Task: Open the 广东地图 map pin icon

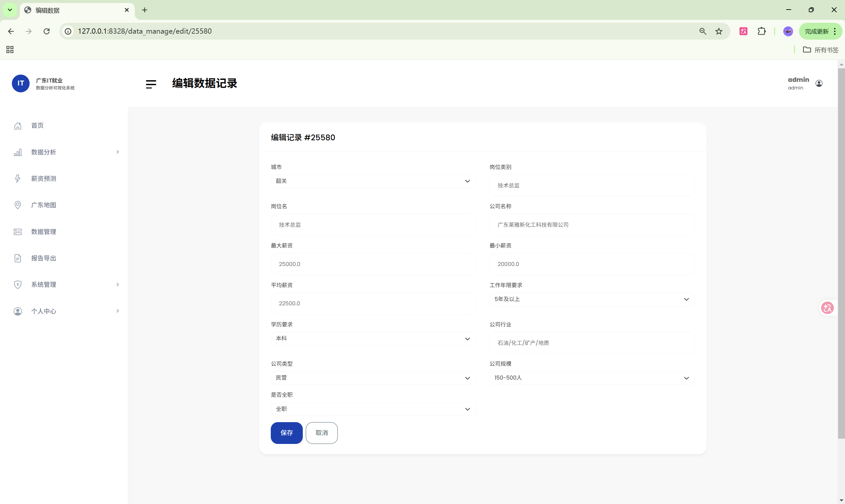Action: (18, 205)
